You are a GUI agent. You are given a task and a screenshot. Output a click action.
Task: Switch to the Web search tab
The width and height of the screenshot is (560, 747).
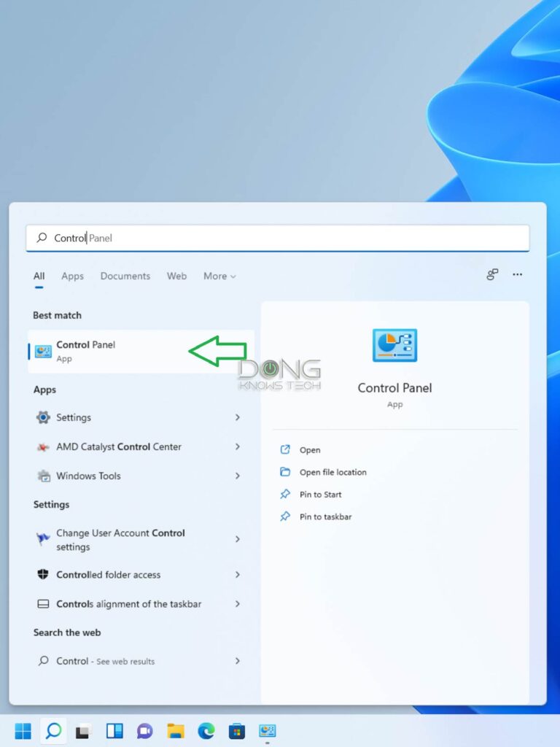tap(176, 276)
